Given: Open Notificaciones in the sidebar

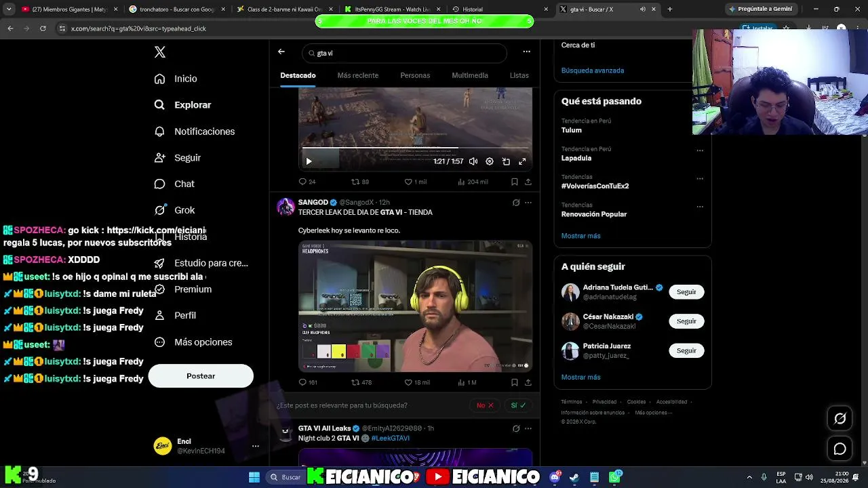Looking at the screenshot, I should tap(194, 131).
